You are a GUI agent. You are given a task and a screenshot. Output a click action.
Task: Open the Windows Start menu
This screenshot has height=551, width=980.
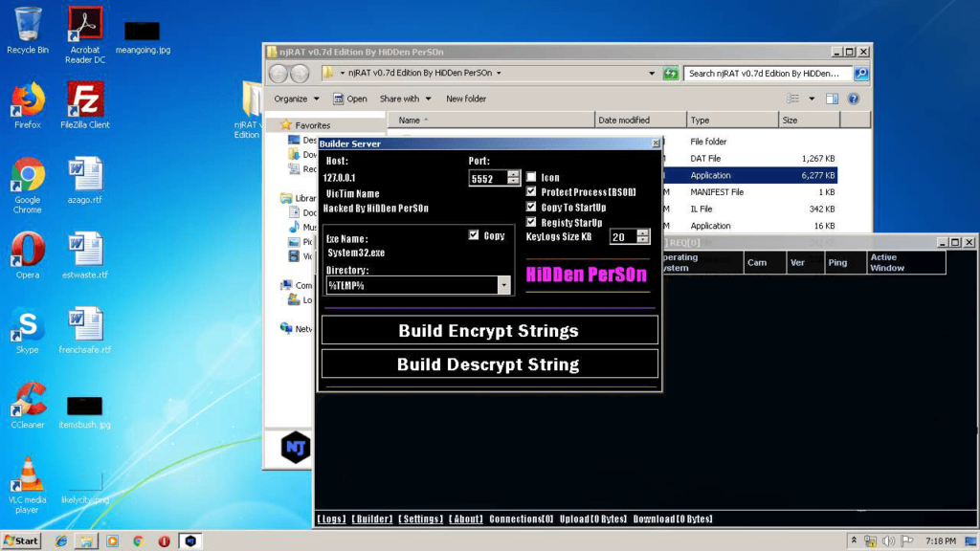tap(21, 541)
